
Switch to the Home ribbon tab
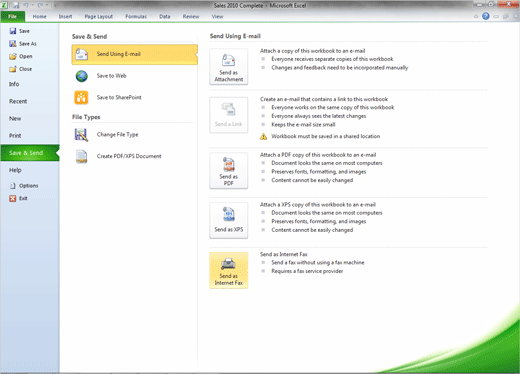(39, 16)
